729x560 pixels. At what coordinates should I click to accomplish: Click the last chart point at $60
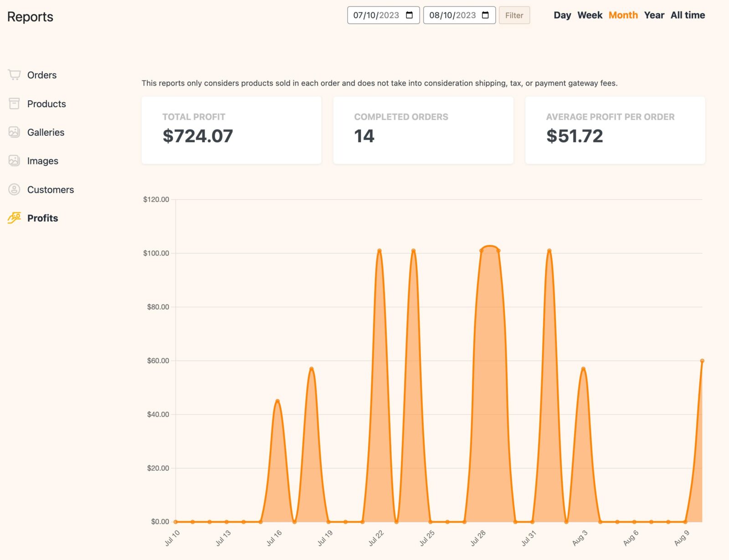tap(702, 361)
